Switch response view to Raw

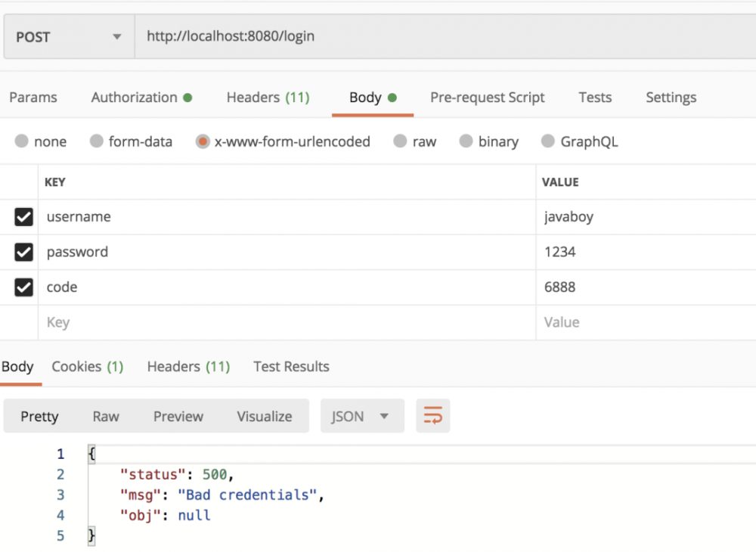pos(106,416)
